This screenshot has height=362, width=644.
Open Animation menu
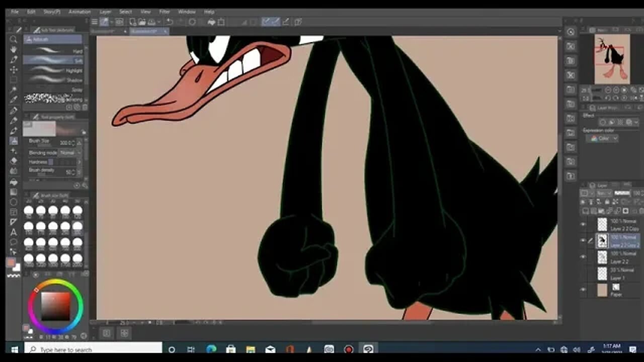(79, 12)
